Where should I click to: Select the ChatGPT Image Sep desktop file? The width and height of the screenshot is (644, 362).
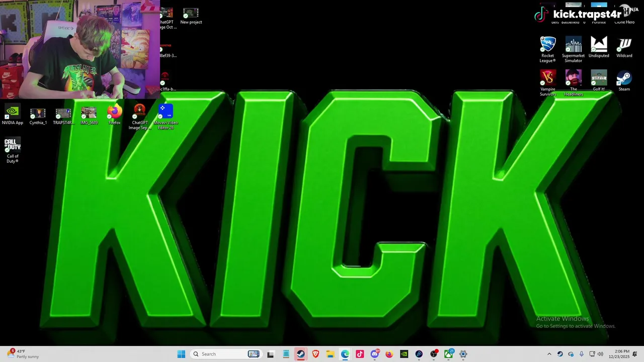click(140, 117)
